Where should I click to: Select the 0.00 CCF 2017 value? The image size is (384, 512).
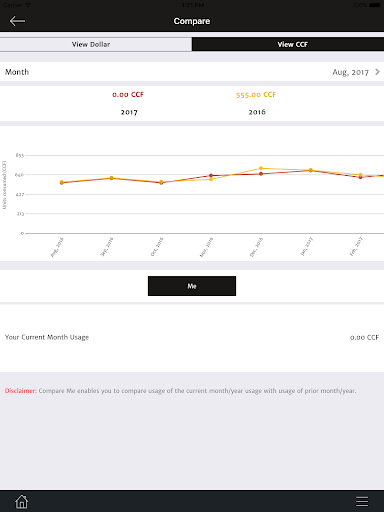click(128, 95)
